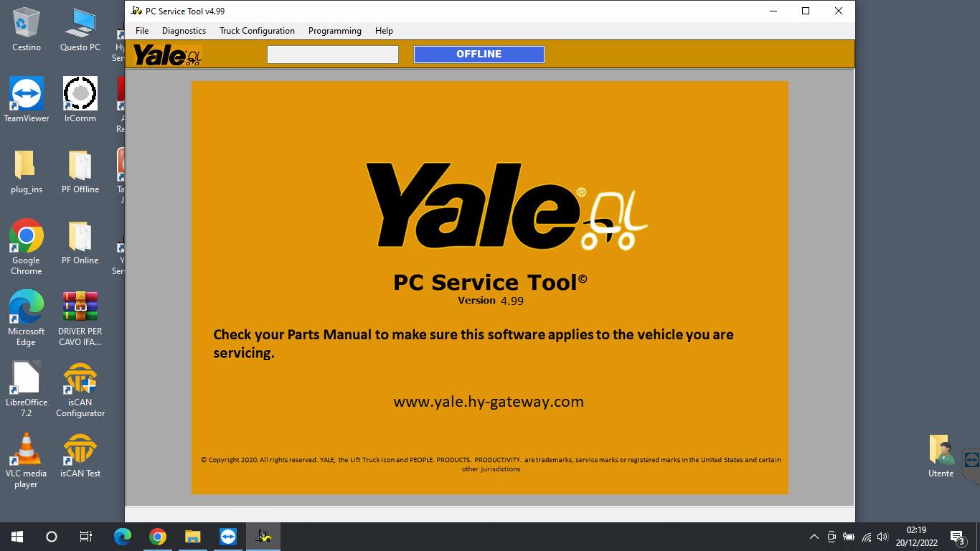The image size is (980, 551).
Task: Select the Cestino recycle bin icon
Action: click(x=27, y=29)
